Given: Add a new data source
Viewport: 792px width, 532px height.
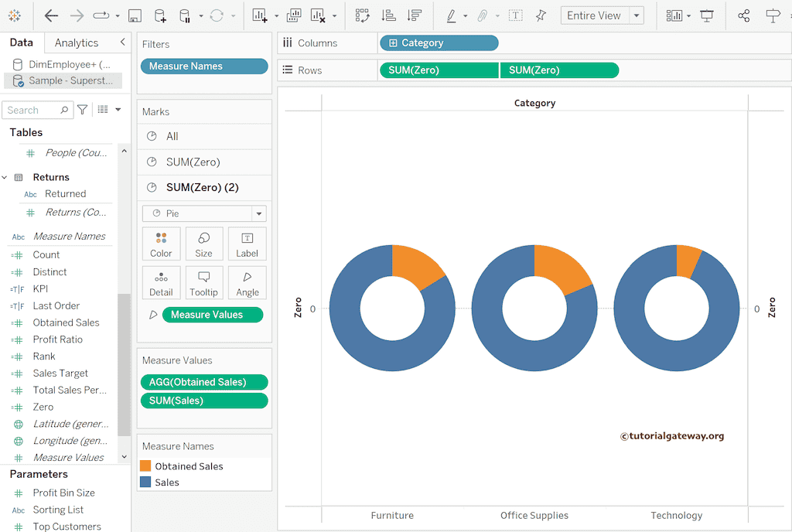Looking at the screenshot, I should pyautogui.click(x=160, y=15).
